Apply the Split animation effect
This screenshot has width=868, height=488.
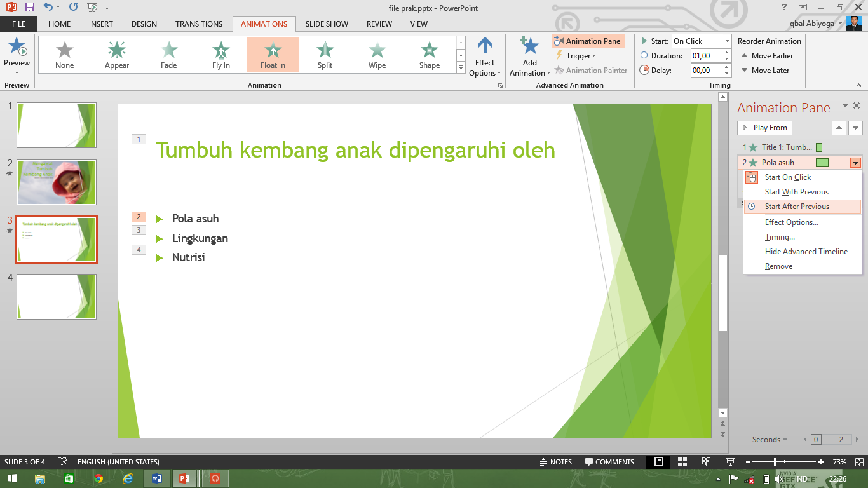tap(325, 55)
